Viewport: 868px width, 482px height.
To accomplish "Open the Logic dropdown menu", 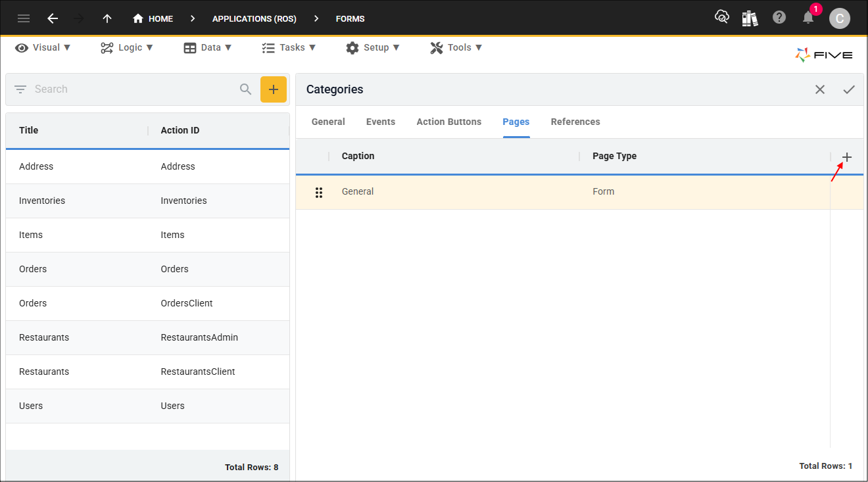I will (x=127, y=47).
